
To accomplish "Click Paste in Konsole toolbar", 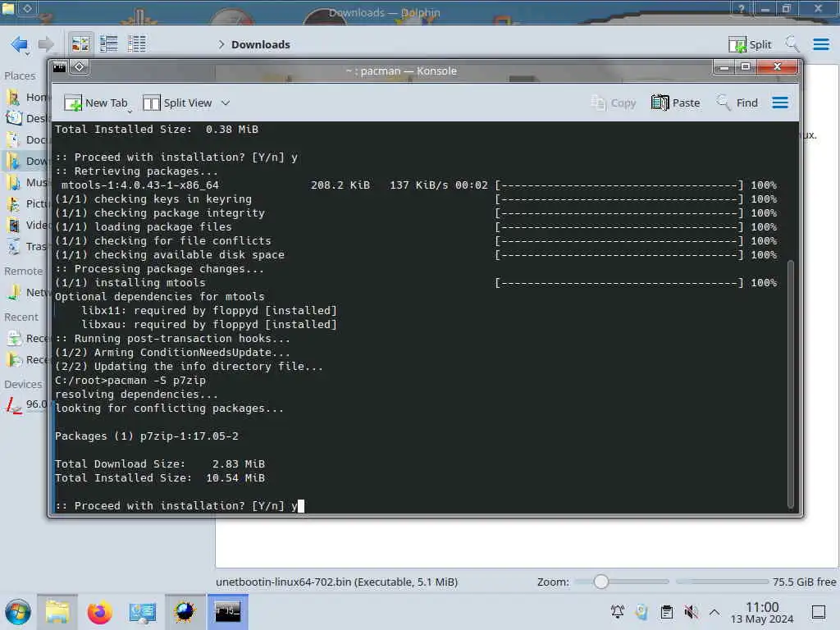I will (x=676, y=103).
